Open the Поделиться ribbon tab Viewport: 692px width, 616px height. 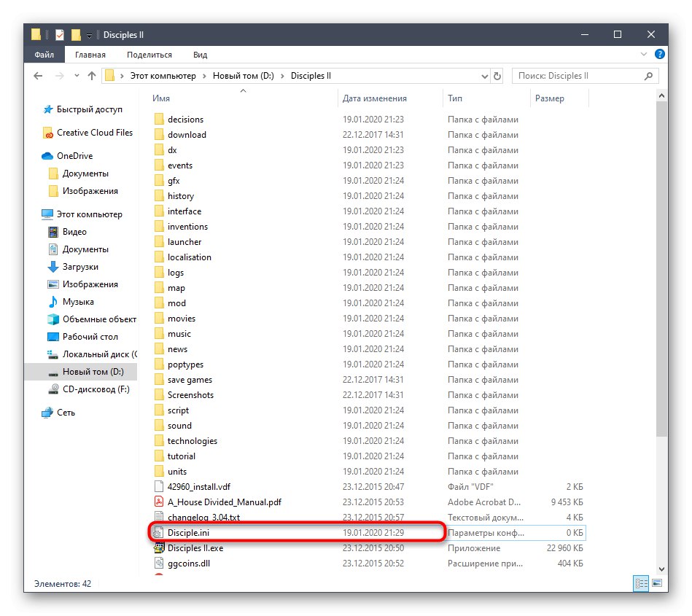(149, 54)
